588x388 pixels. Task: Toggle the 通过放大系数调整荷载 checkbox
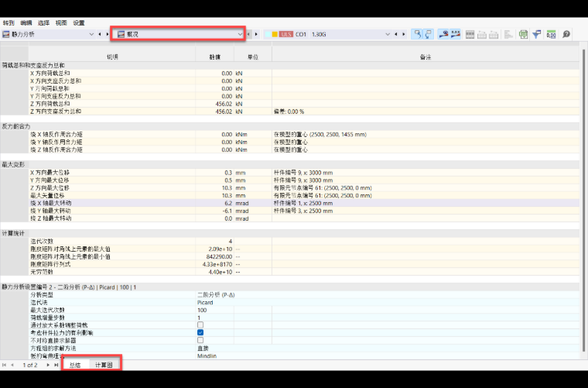pyautogui.click(x=200, y=325)
